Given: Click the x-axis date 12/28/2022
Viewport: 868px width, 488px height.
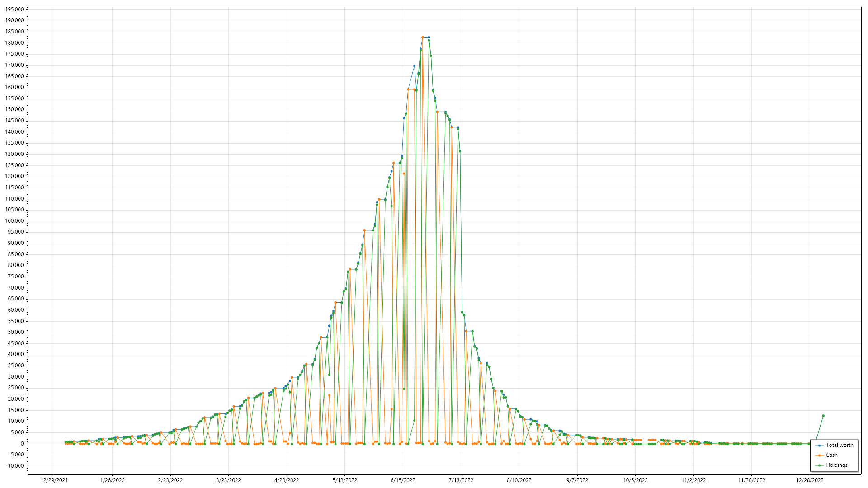Looking at the screenshot, I should (x=810, y=480).
